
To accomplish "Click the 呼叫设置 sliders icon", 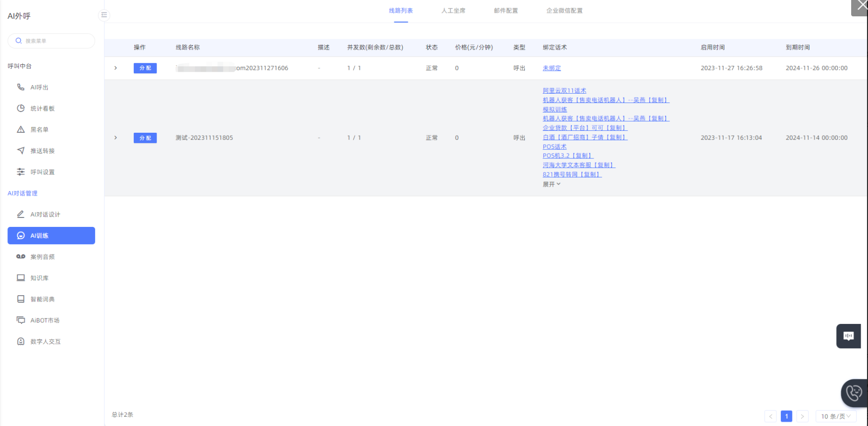I will tap(21, 172).
